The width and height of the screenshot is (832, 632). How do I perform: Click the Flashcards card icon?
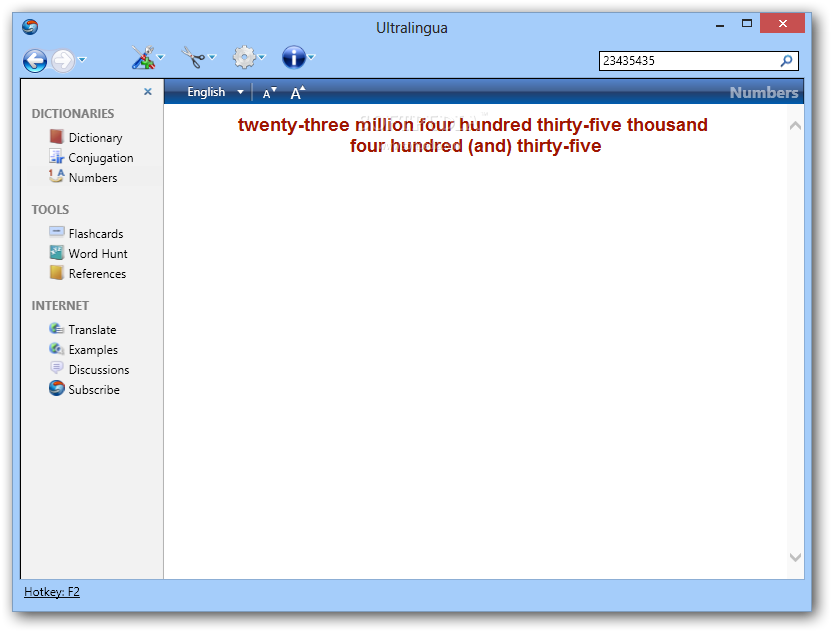pos(56,231)
